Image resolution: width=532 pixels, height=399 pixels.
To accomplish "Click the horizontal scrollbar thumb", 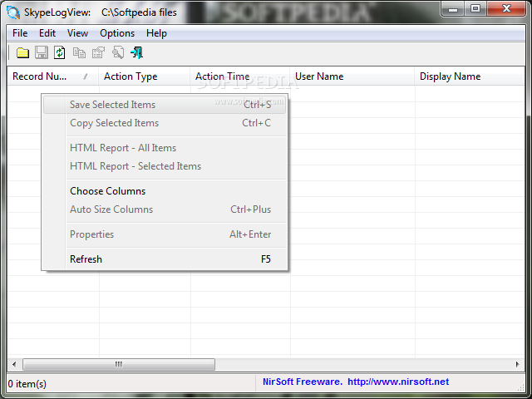I will (119, 364).
